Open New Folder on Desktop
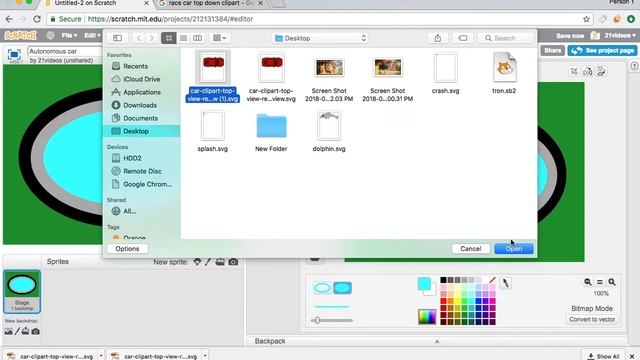 click(271, 132)
